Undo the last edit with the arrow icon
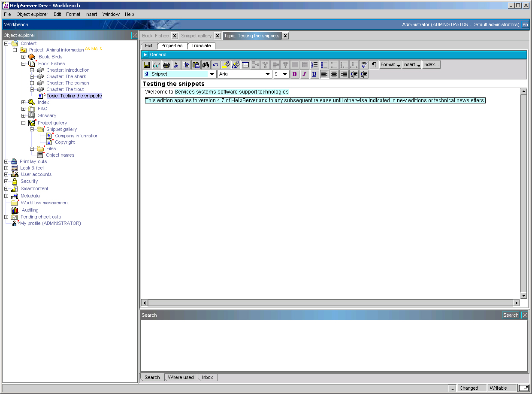Image resolution: width=532 pixels, height=394 pixels. coord(216,65)
